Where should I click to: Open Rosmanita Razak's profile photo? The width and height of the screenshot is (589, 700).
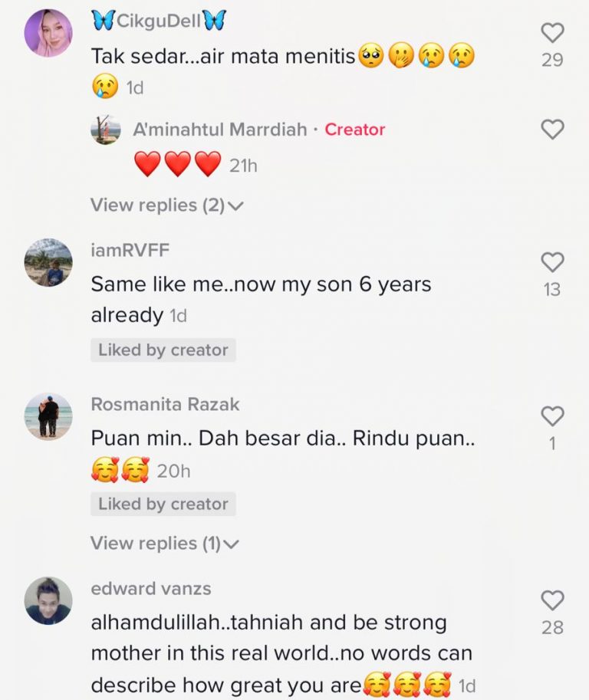pos(48,416)
